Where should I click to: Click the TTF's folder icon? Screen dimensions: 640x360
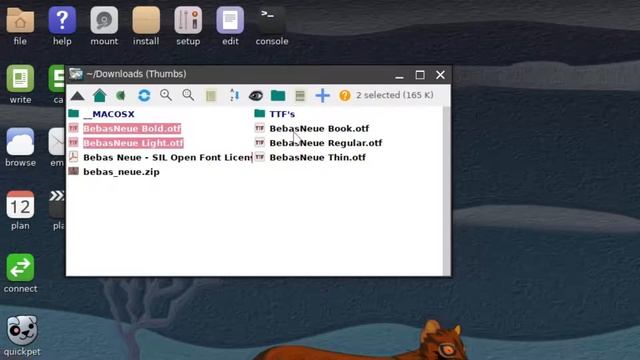[260, 113]
